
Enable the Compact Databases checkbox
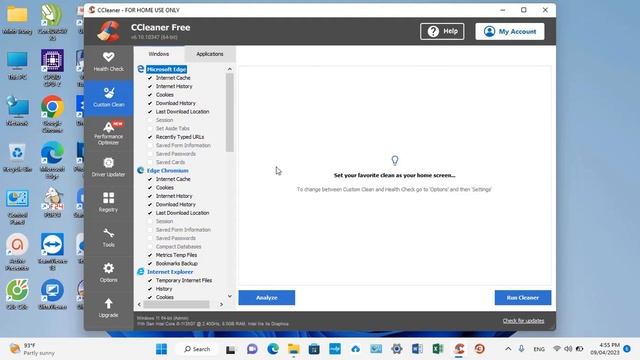point(150,247)
